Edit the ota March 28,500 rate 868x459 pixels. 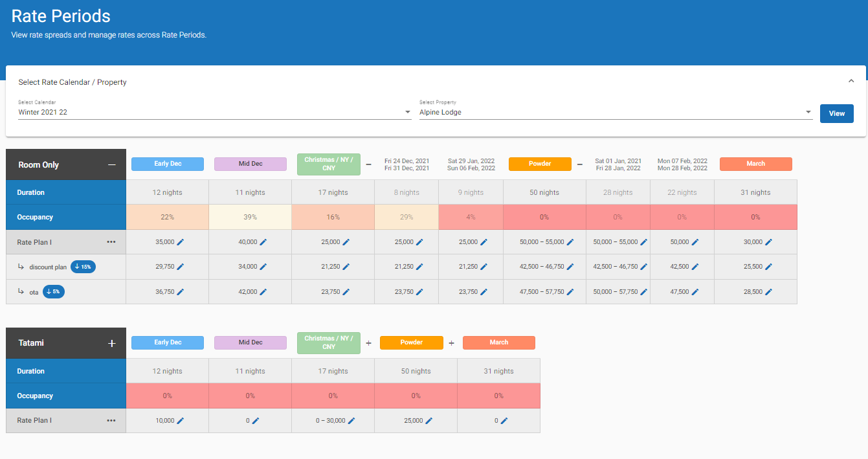click(x=768, y=292)
